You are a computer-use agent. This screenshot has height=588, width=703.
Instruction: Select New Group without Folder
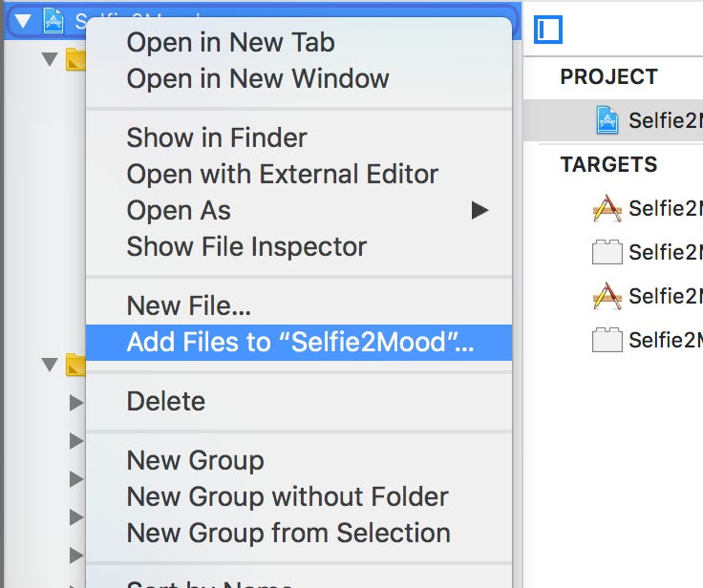pyautogui.click(x=288, y=496)
